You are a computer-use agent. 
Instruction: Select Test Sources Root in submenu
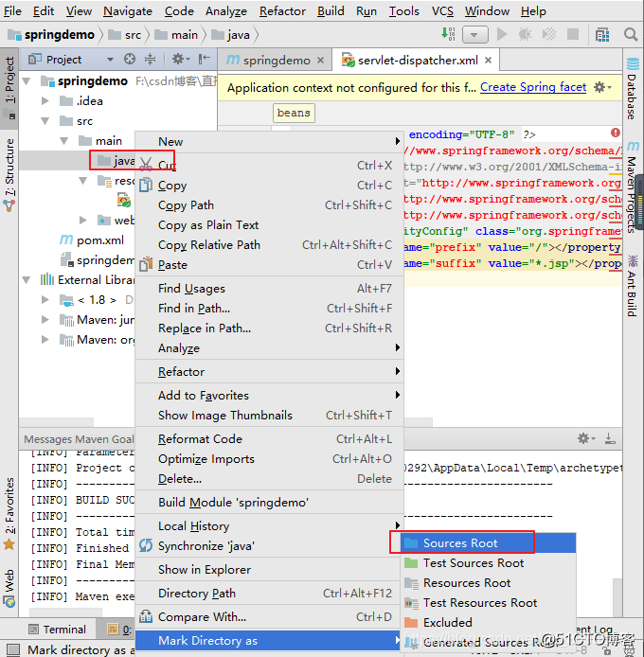click(x=488, y=562)
